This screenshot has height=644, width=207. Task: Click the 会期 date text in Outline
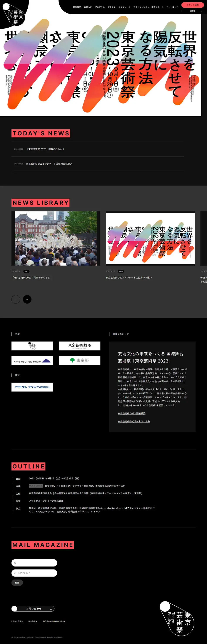(x=54, y=479)
